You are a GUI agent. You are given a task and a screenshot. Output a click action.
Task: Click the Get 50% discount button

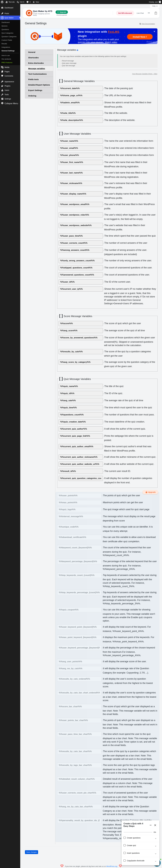click(125, 13)
